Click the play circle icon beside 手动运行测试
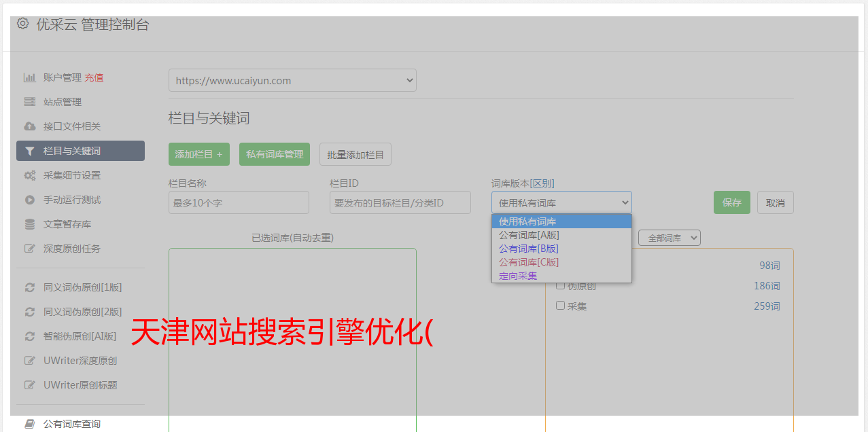The image size is (868, 432). 30,200
